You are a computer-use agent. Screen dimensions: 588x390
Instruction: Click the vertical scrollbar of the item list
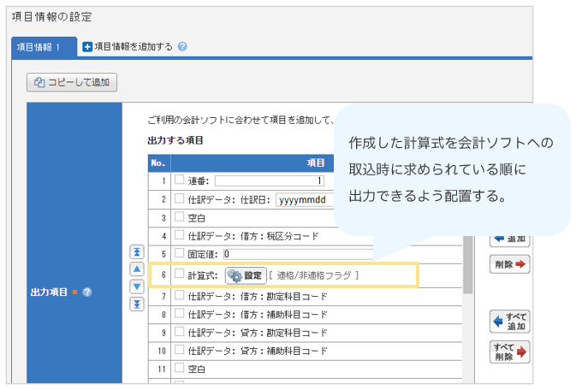coord(467,274)
